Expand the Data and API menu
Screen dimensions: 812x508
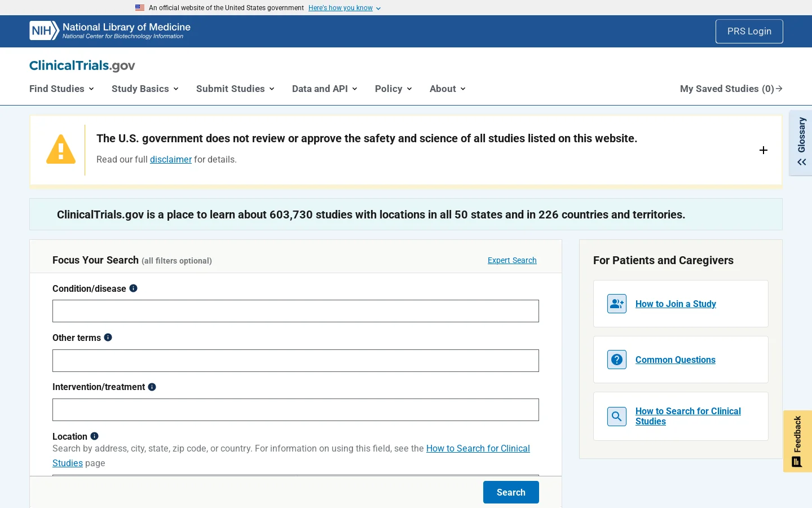[324, 89]
